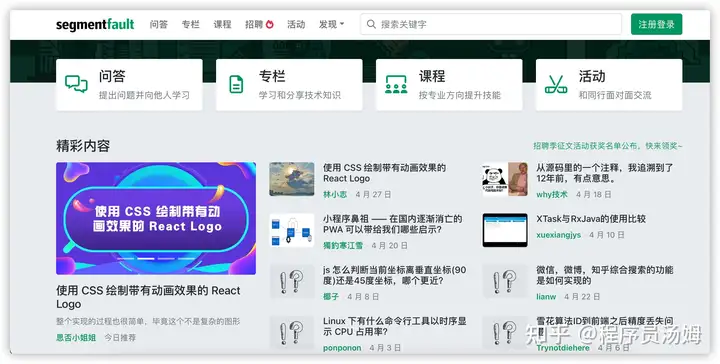Open author 林小志

(x=335, y=195)
